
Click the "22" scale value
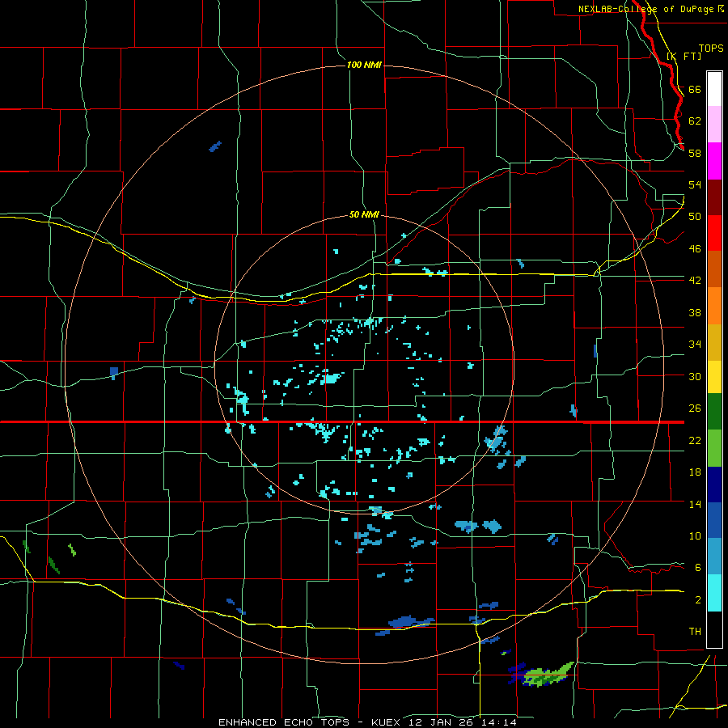point(695,441)
